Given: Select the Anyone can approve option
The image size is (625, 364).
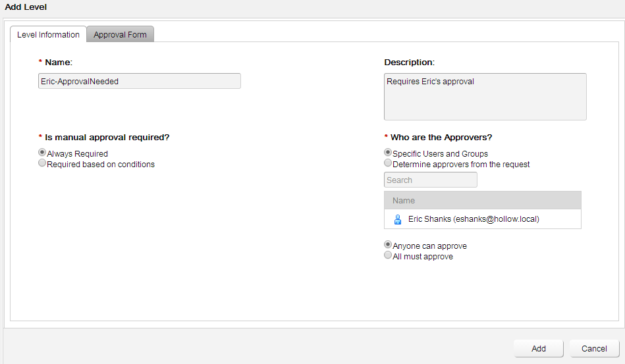Looking at the screenshot, I should pyautogui.click(x=388, y=246).
